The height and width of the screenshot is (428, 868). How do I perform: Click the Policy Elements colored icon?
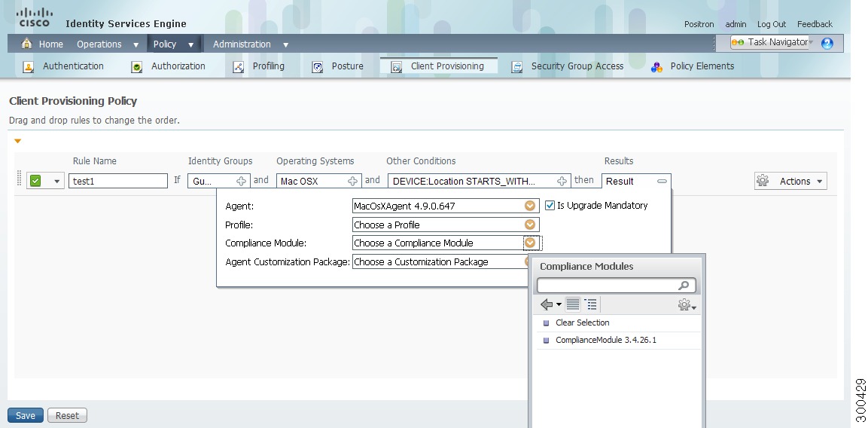(x=656, y=67)
